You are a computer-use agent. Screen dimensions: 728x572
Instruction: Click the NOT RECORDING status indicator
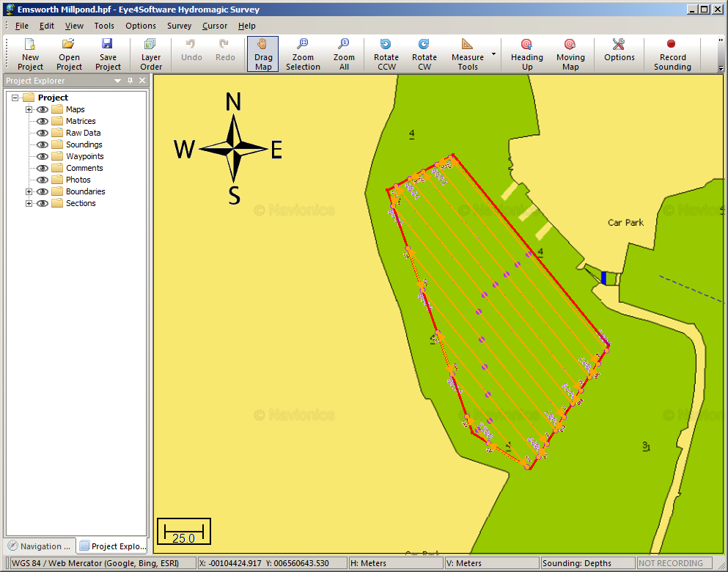(x=671, y=562)
